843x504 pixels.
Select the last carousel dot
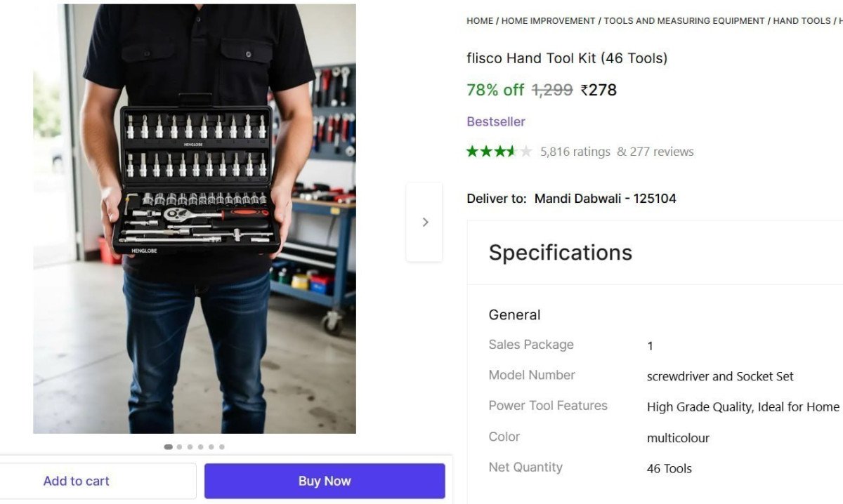(x=222, y=446)
